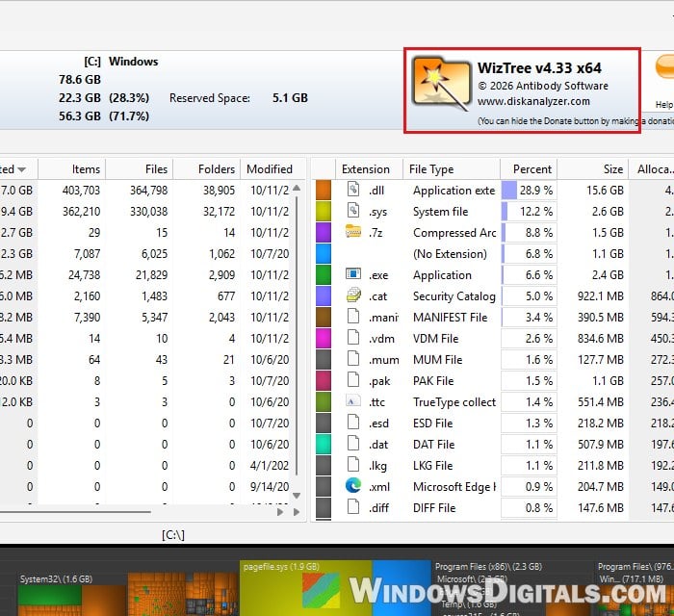Click the magenta .vdm color swatch
The image size is (674, 616).
pos(324,338)
